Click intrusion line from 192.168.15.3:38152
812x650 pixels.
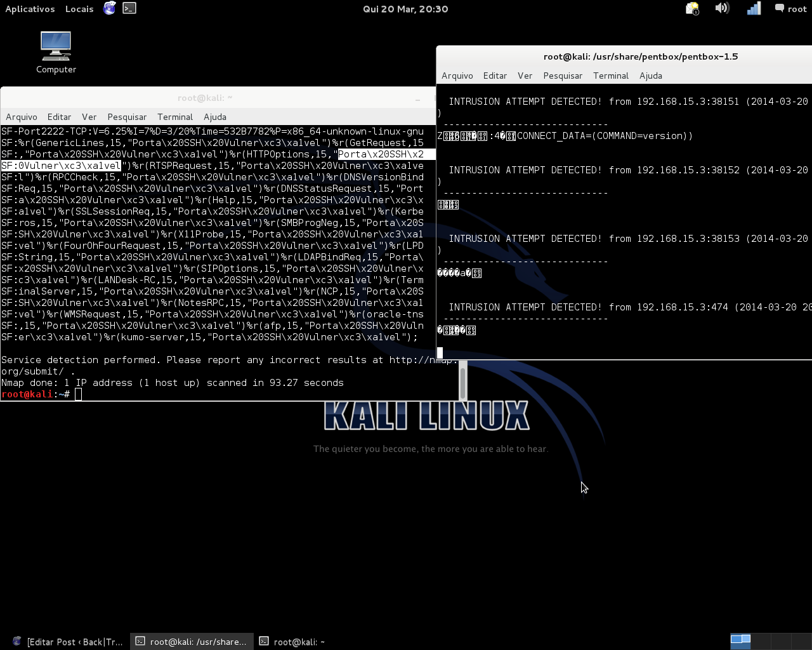pos(628,170)
